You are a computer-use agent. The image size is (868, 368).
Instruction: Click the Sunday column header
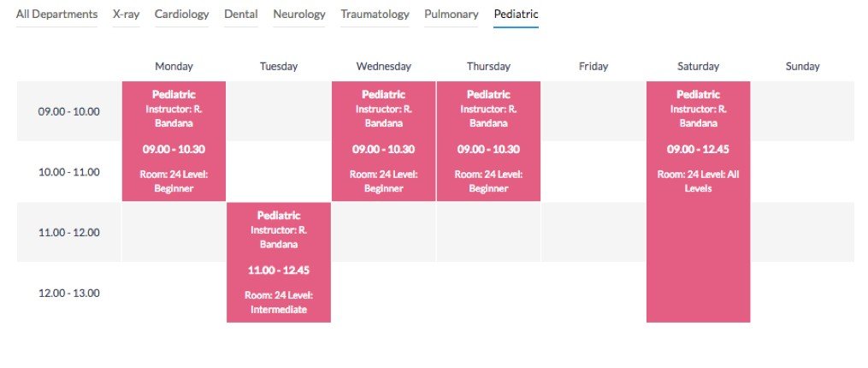coord(803,67)
